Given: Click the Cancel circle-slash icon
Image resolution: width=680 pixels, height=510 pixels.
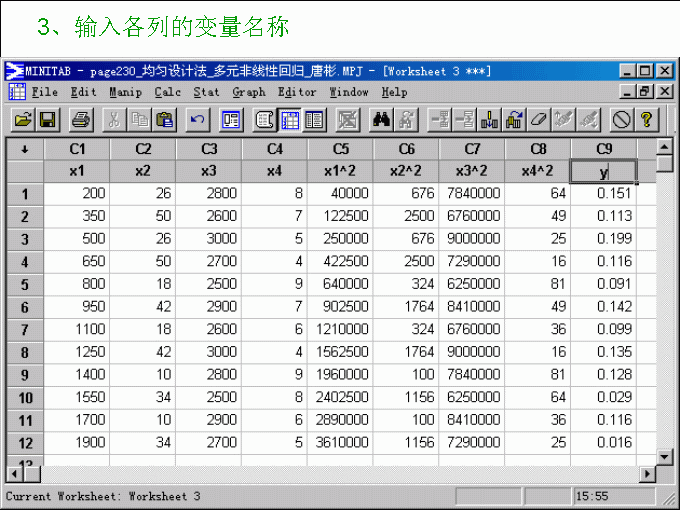Looking at the screenshot, I should (622, 120).
